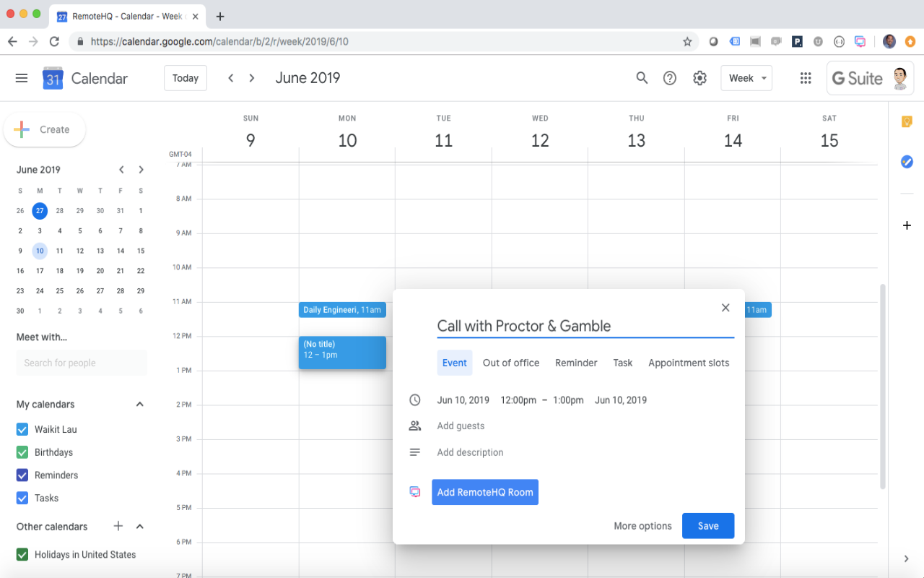This screenshot has height=578, width=924.
Task: Disable Holidays in United States calendar
Action: pyautogui.click(x=22, y=554)
